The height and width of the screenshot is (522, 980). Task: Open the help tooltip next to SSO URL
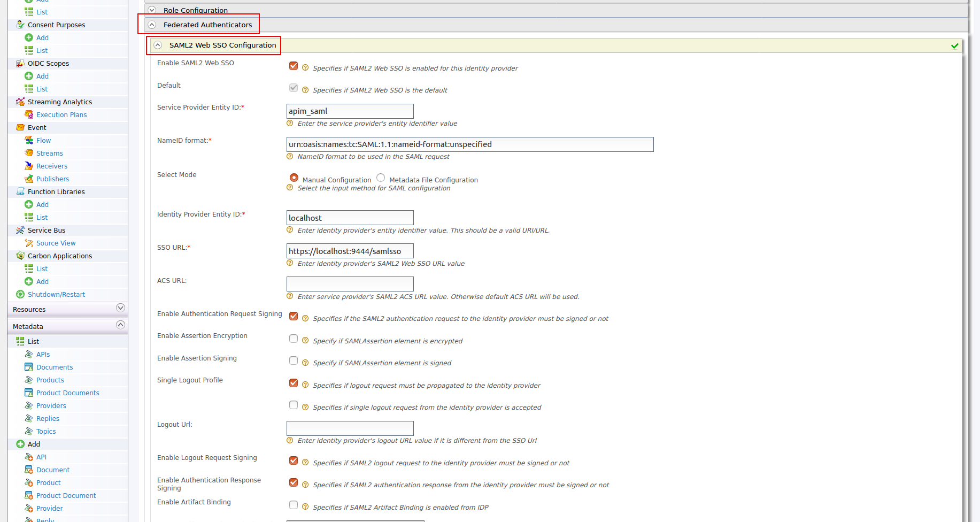pyautogui.click(x=289, y=263)
